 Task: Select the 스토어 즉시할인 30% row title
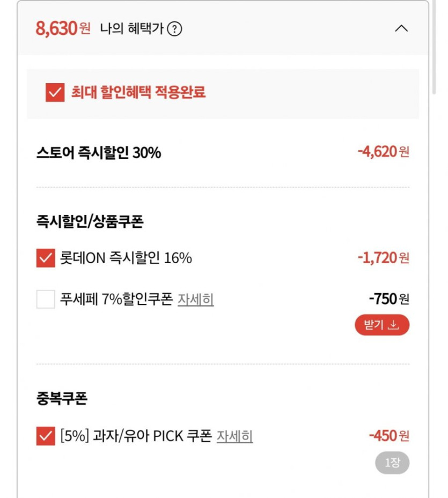pyautogui.click(x=99, y=153)
